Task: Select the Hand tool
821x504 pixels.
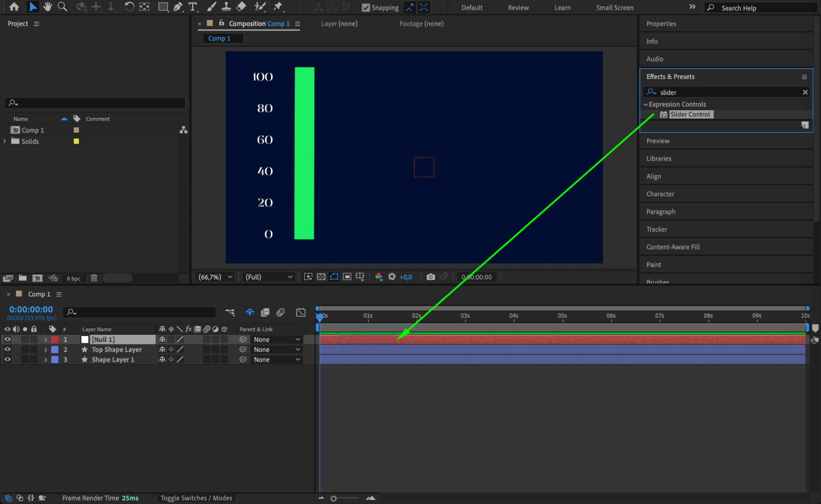Action: coord(48,7)
